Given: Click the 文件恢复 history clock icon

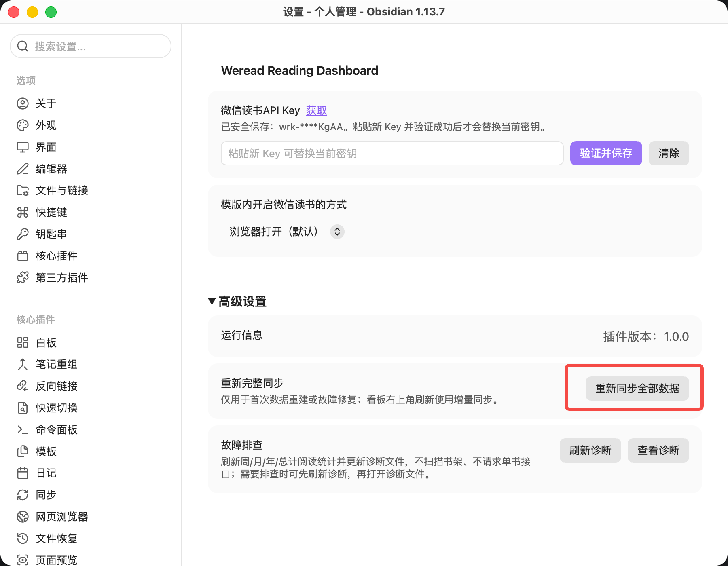Looking at the screenshot, I should point(23,539).
